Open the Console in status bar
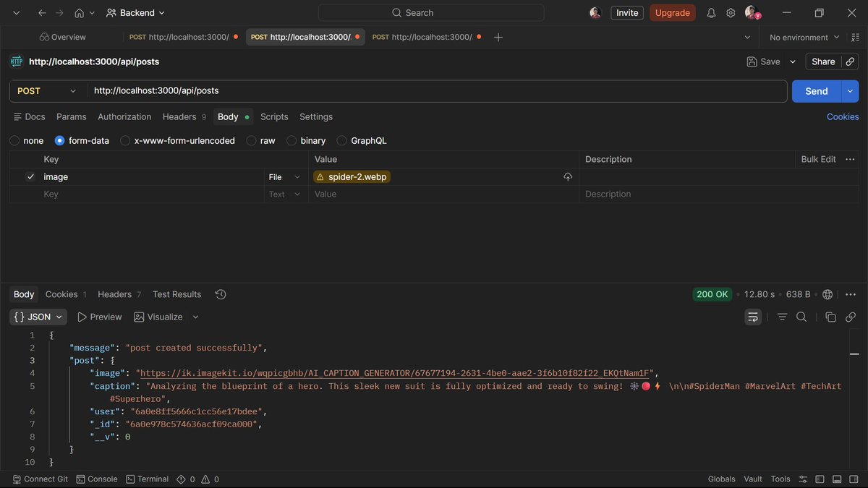The image size is (868, 488). pyautogui.click(x=97, y=479)
